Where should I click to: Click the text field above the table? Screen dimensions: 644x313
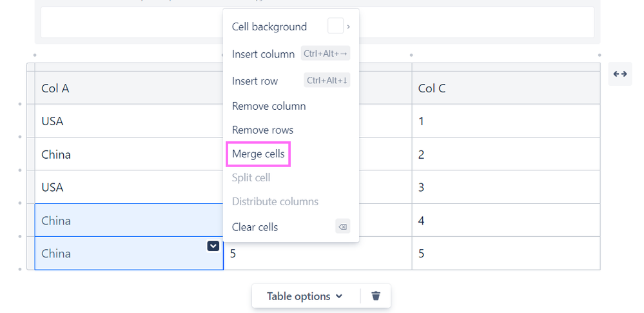coord(129,23)
